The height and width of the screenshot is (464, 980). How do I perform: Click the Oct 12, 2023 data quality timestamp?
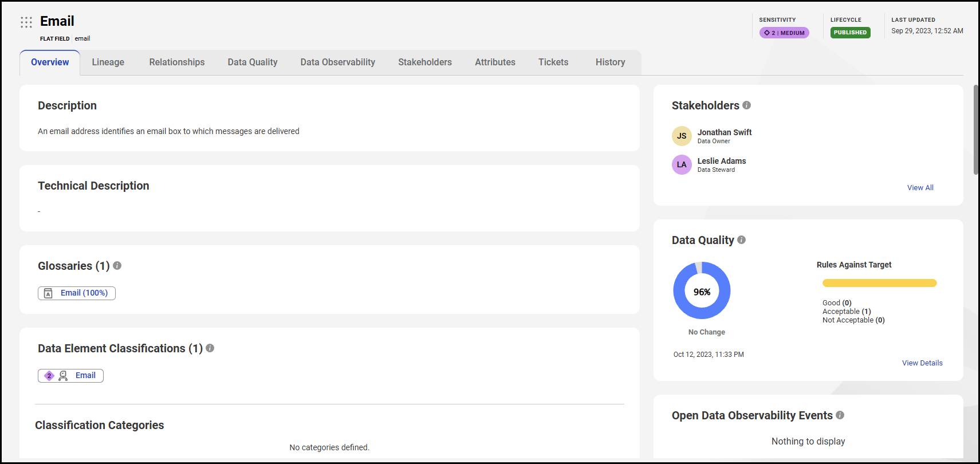coord(709,355)
